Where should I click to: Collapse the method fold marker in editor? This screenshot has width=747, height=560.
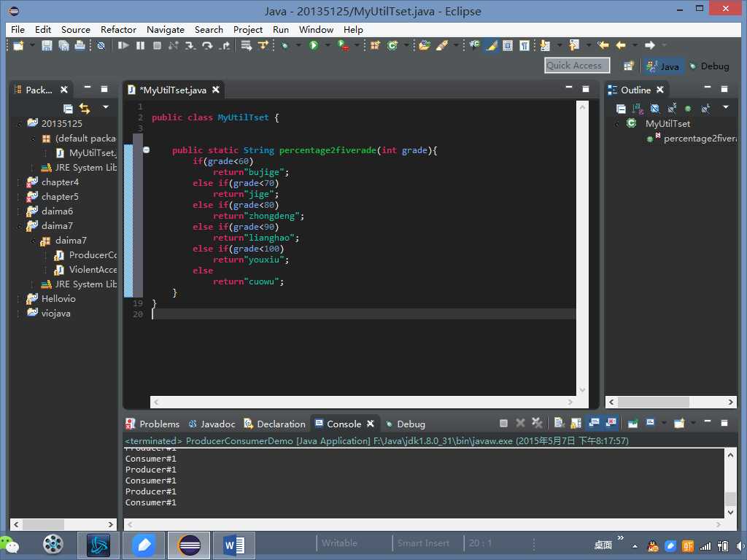(x=146, y=150)
